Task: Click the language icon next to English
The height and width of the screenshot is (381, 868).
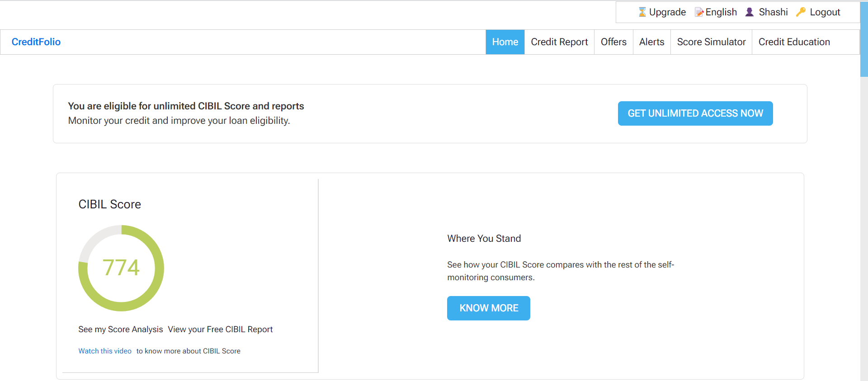Action: [x=699, y=12]
